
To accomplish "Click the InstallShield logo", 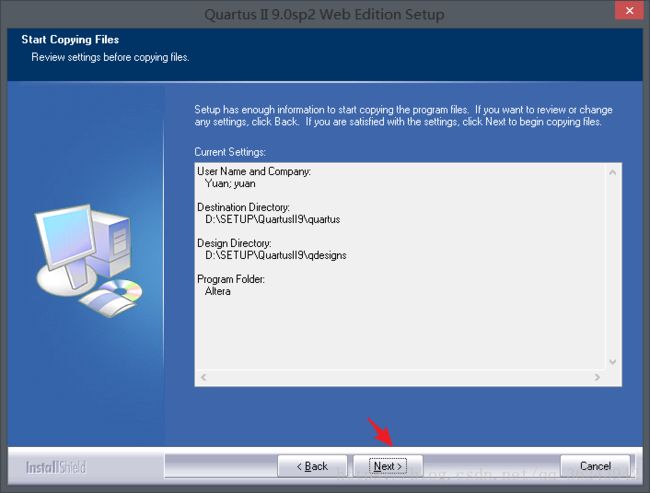I will pyautogui.click(x=56, y=467).
